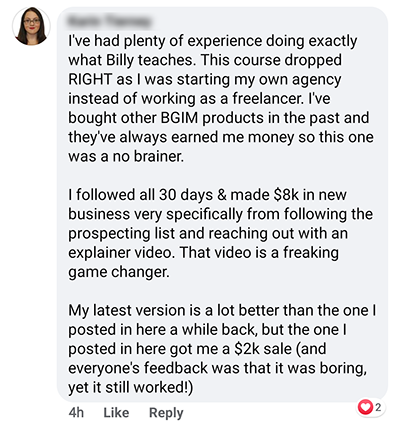This screenshot has height=431, width=400.
Task: Click the word "Billy" in the comment
Action: pos(120,60)
